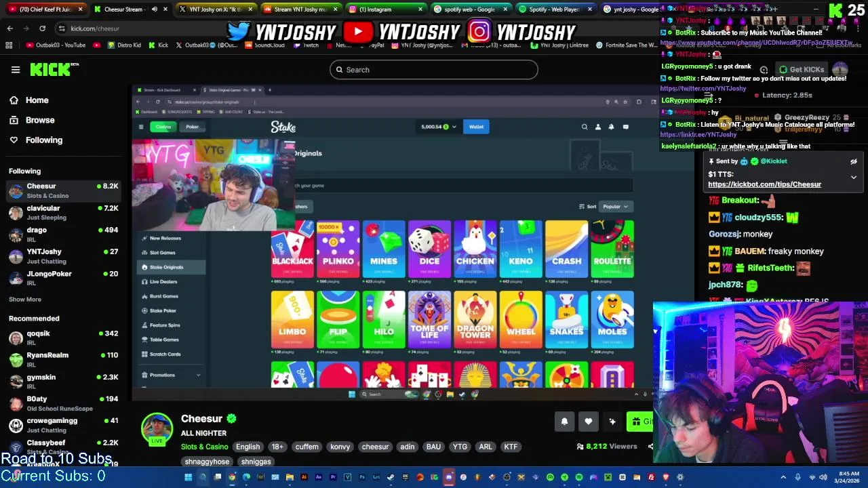Open qoqsik in Recommended list
This screenshot has width=868, height=488.
click(63, 338)
